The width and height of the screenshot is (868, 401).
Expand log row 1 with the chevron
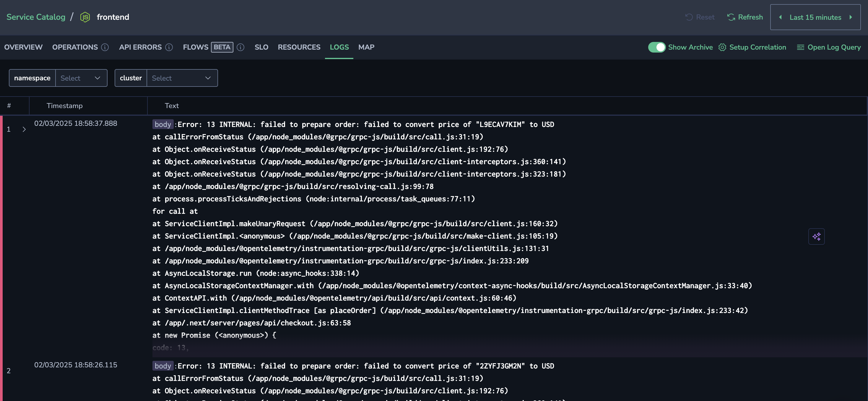[24, 129]
